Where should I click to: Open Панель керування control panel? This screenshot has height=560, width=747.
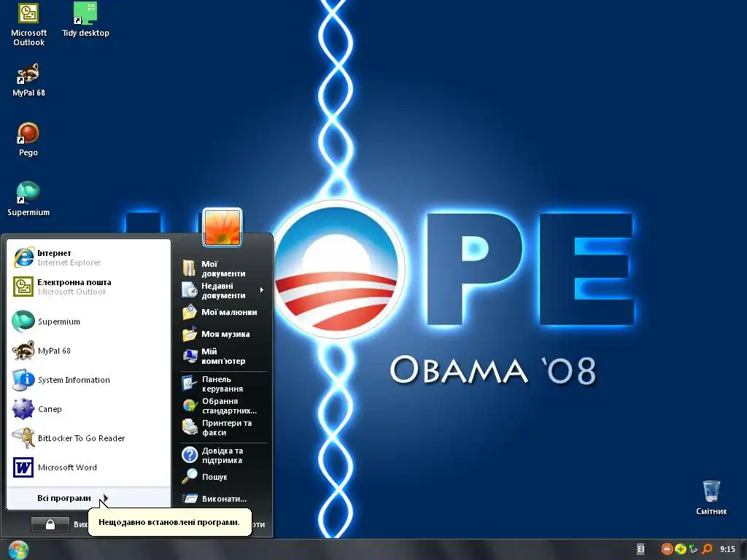coord(223,384)
